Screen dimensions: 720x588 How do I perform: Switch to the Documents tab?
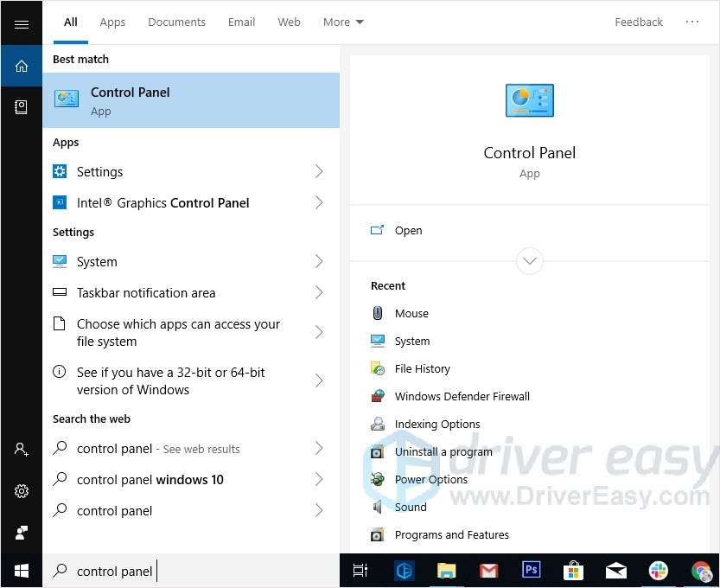pos(176,22)
